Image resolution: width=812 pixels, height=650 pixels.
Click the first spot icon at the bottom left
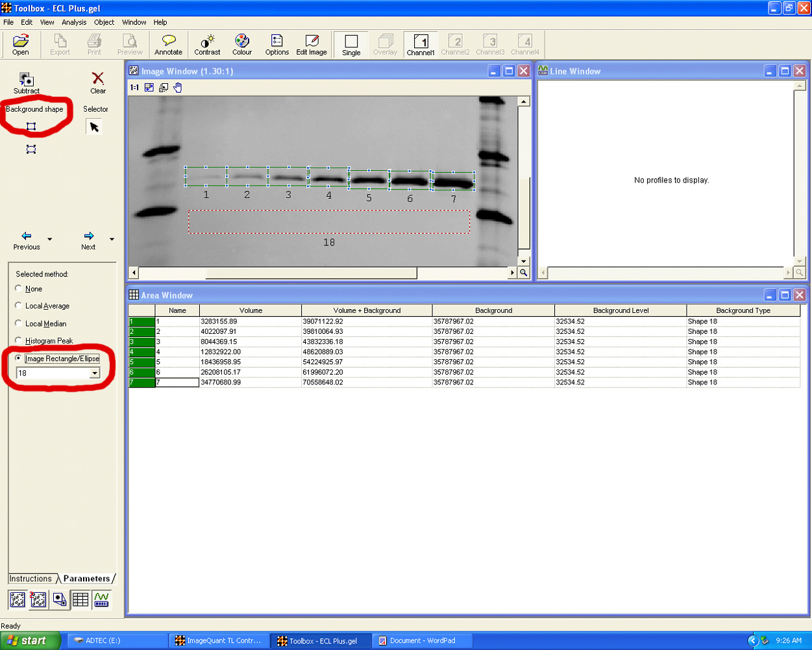click(18, 599)
